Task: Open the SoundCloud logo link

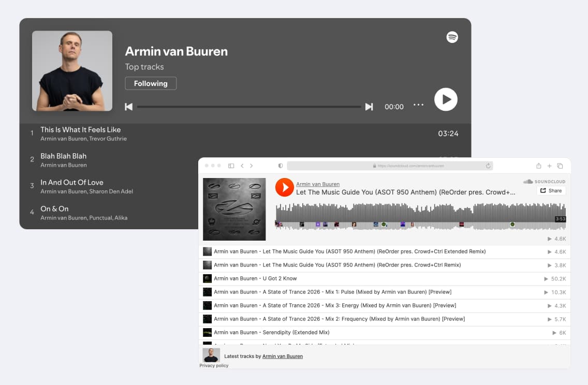Action: (544, 182)
